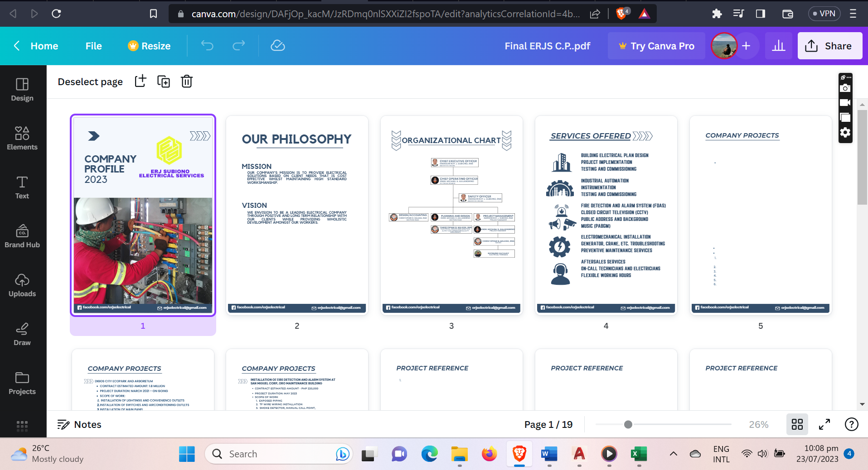Open File Explorer from taskbar
The image size is (868, 470).
[460, 454]
